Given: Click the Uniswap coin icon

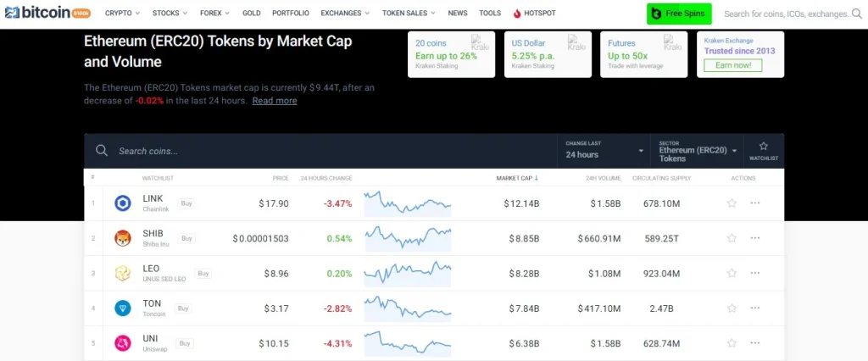Looking at the screenshot, I should pyautogui.click(x=122, y=343).
